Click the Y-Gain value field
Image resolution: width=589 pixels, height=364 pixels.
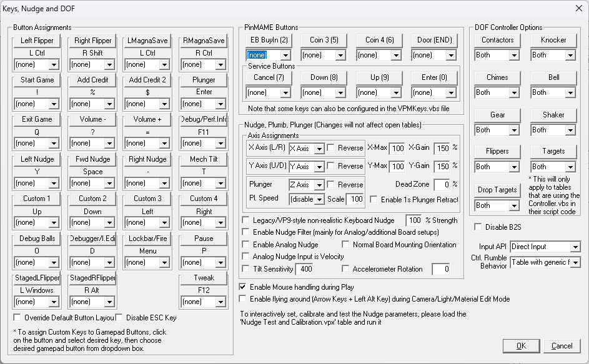tap(442, 167)
